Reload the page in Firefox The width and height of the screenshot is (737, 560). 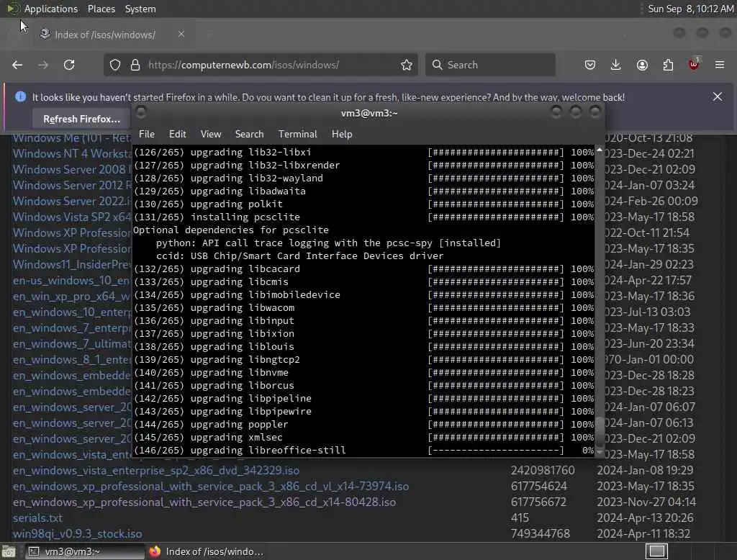69,65
